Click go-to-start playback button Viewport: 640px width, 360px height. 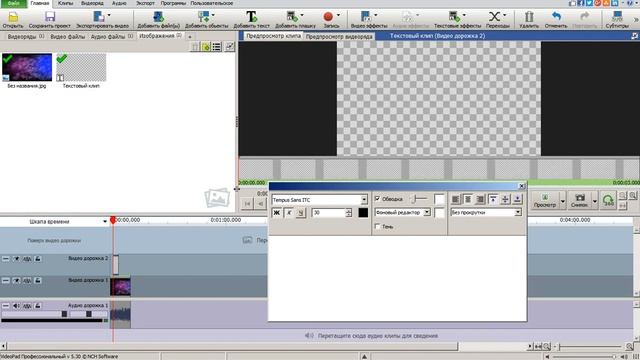247,204
